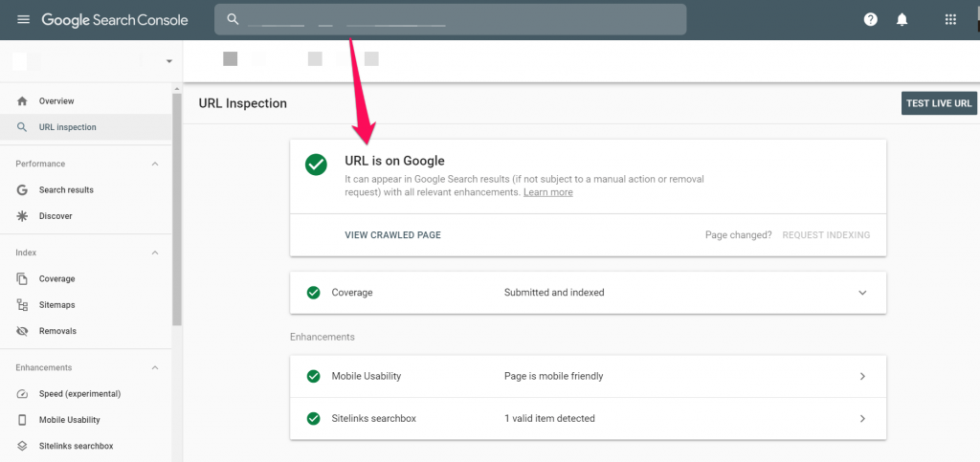Open Mobile Usability details arrow

tap(862, 377)
